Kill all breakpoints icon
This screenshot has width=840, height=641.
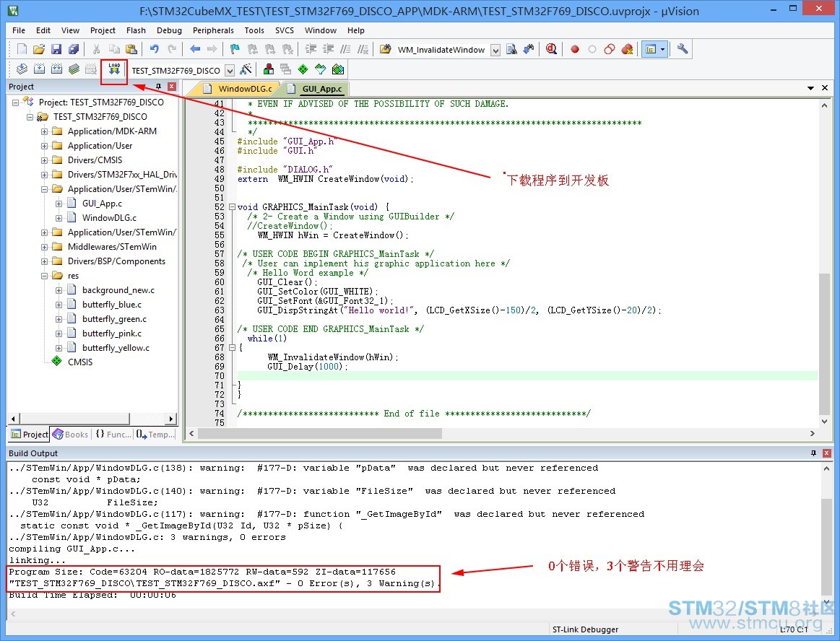[628, 49]
